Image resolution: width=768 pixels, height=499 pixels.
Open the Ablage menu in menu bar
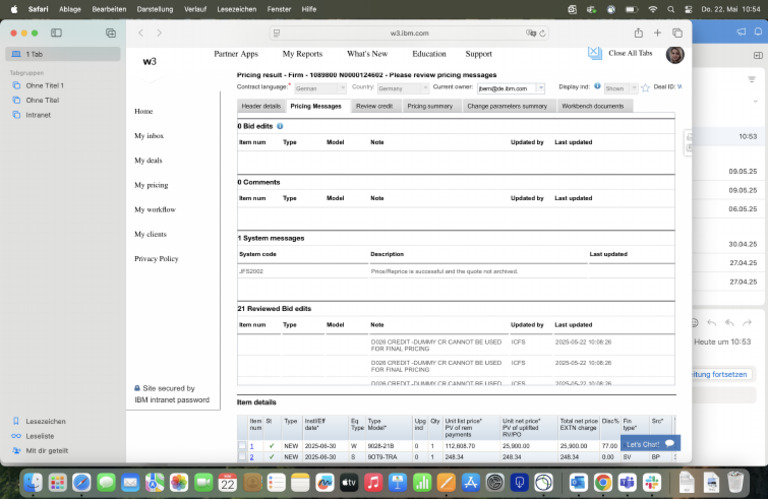coord(70,9)
